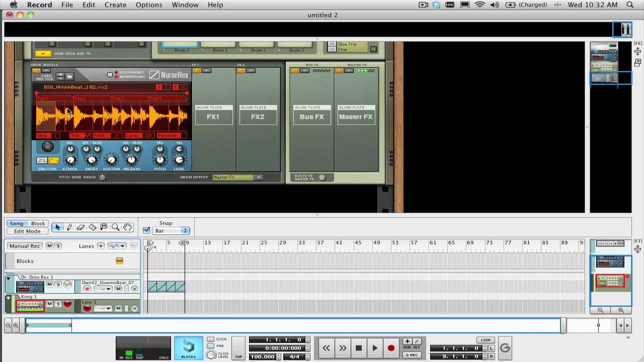Screen dimensions: 644x362
Task: Click the new overdub plus button
Action: point(408,341)
